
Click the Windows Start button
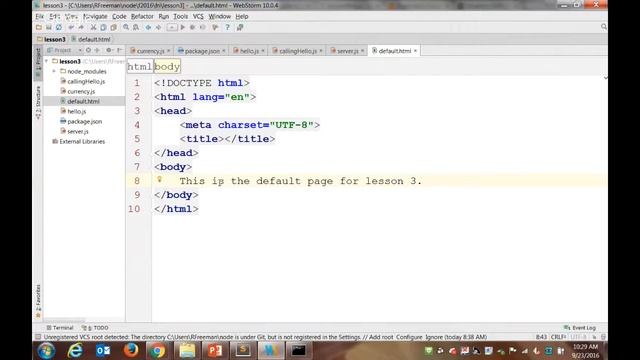pos(46,351)
